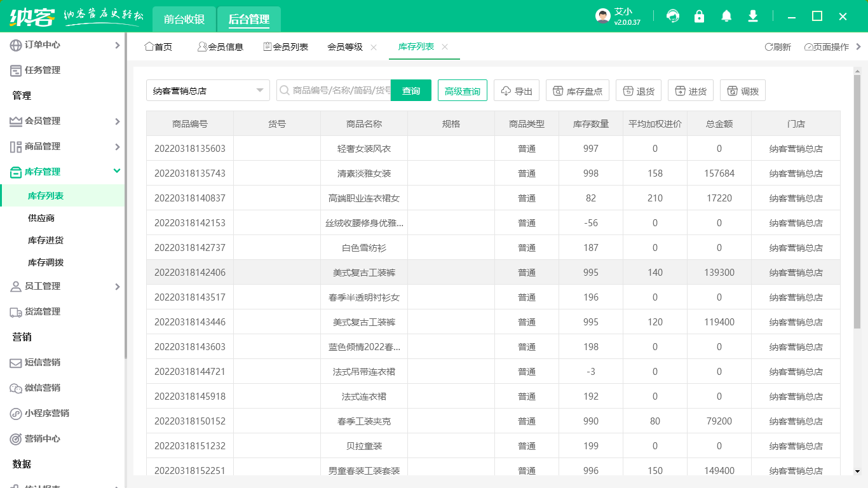Select row 贝拉童装

pos(493,446)
